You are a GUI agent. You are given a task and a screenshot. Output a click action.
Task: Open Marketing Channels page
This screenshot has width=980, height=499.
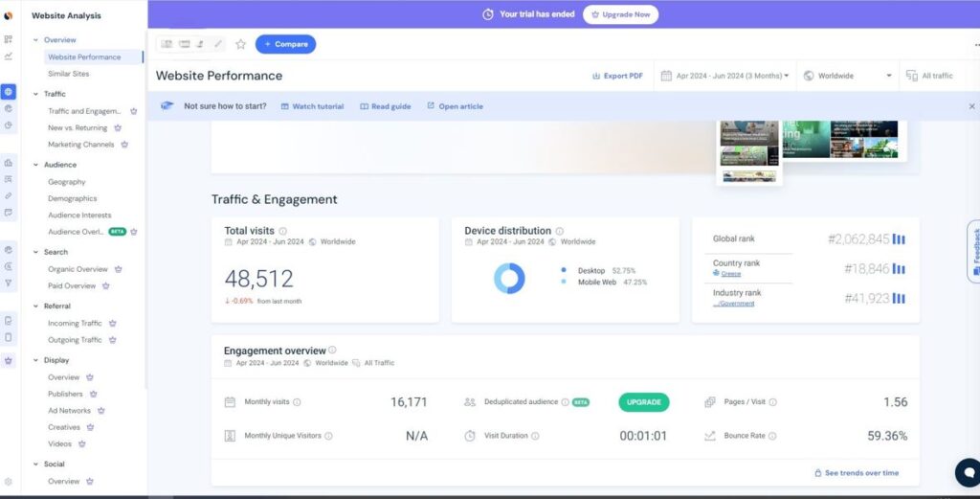pos(81,145)
